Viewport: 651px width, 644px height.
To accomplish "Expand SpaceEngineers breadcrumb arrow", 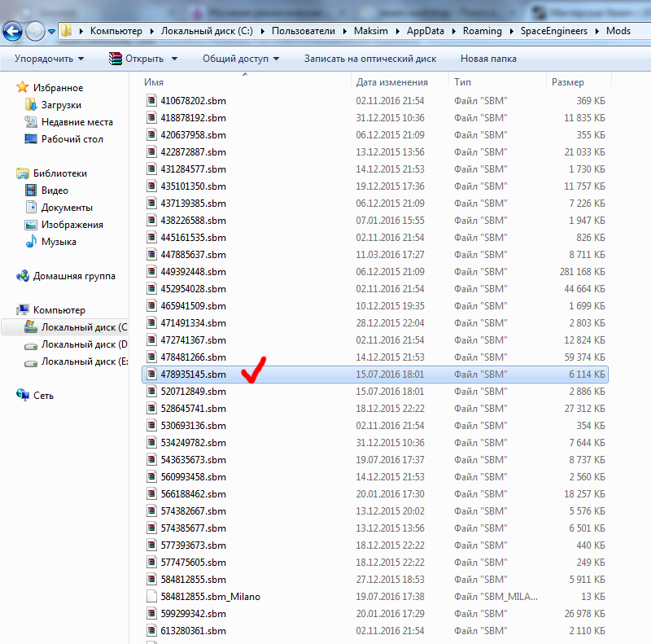I will (x=597, y=31).
